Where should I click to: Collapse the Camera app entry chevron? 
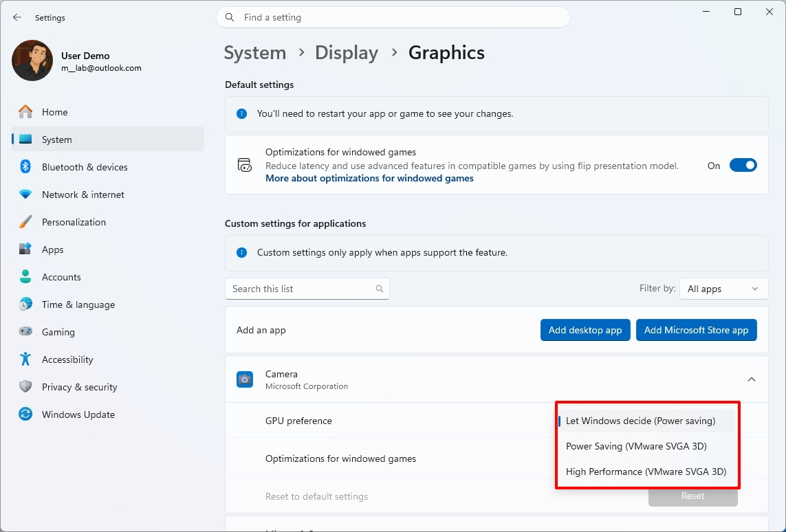pos(752,379)
